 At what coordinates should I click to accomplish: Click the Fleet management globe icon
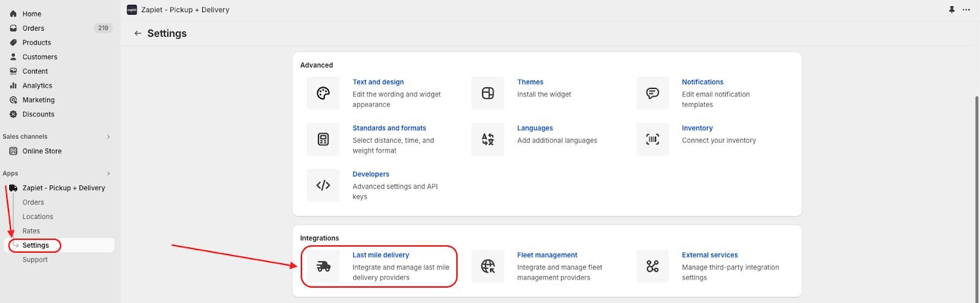(x=488, y=266)
